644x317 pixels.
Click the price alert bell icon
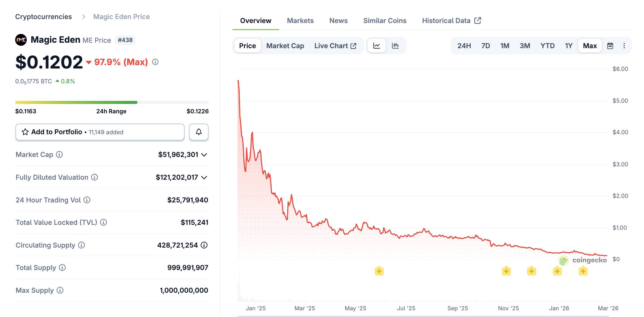tap(199, 132)
